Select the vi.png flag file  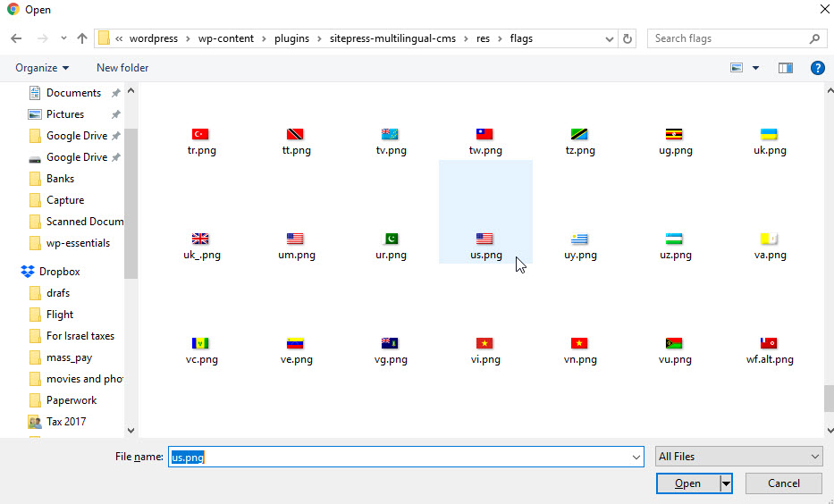click(x=485, y=351)
